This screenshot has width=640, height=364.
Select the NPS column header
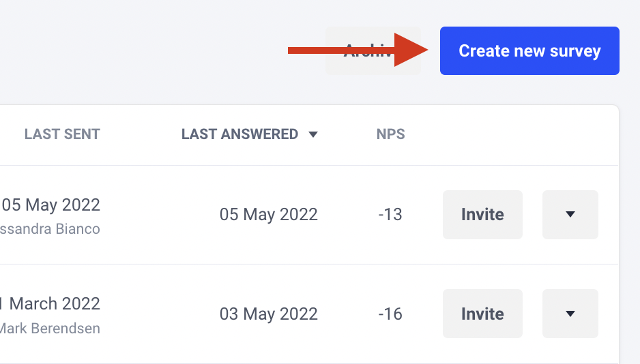(x=390, y=134)
